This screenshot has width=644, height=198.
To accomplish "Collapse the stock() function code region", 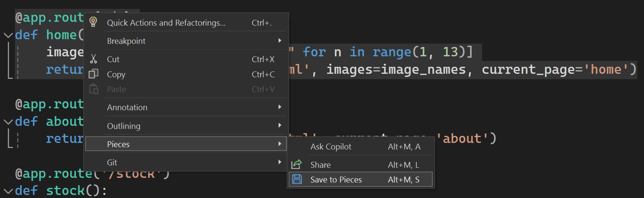I will 8,191.
